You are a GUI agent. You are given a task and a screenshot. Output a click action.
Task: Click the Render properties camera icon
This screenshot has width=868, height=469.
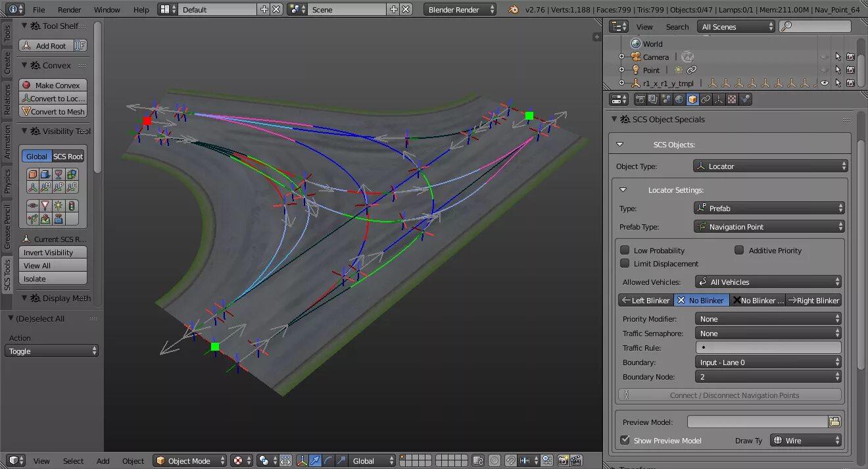tap(640, 99)
